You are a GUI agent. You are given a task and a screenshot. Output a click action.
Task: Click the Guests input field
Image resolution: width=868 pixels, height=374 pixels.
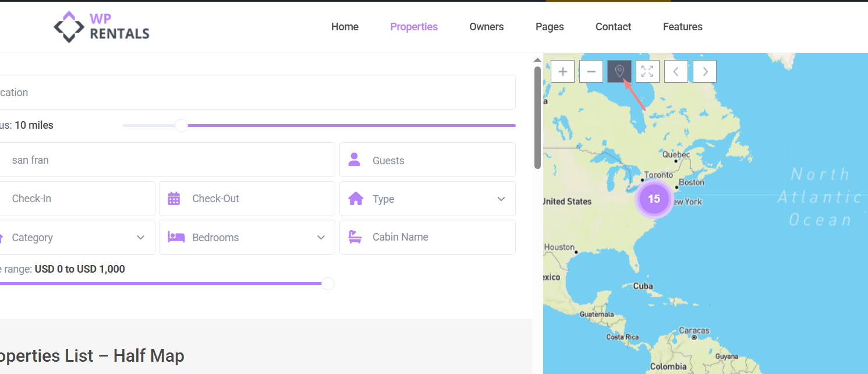tap(437, 161)
